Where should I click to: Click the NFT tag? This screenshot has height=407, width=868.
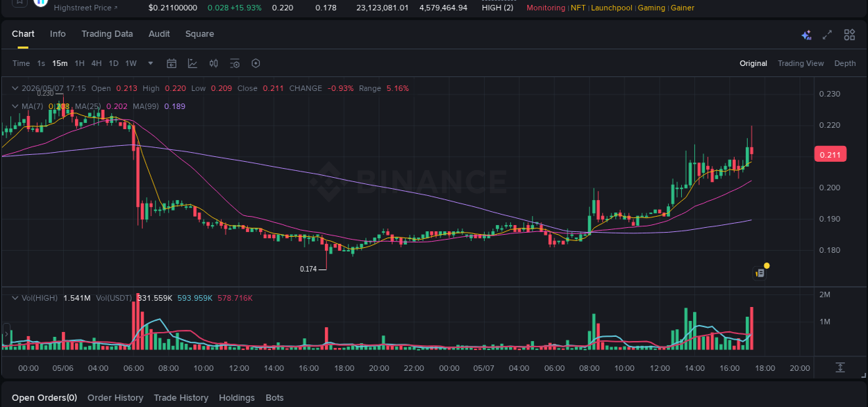point(578,8)
